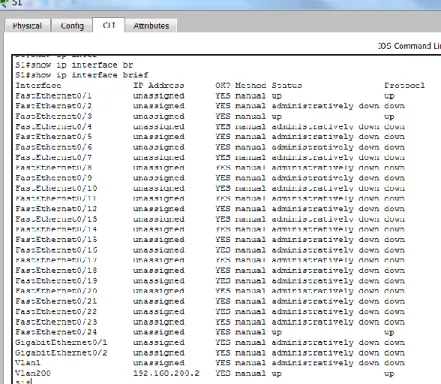Open the Config tab
This screenshot has width=441, height=384.
point(72,26)
